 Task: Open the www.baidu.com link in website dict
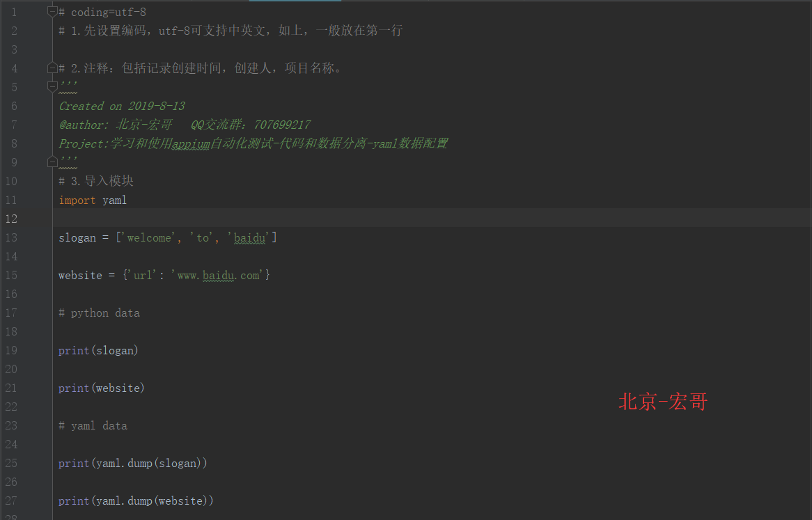tap(218, 275)
